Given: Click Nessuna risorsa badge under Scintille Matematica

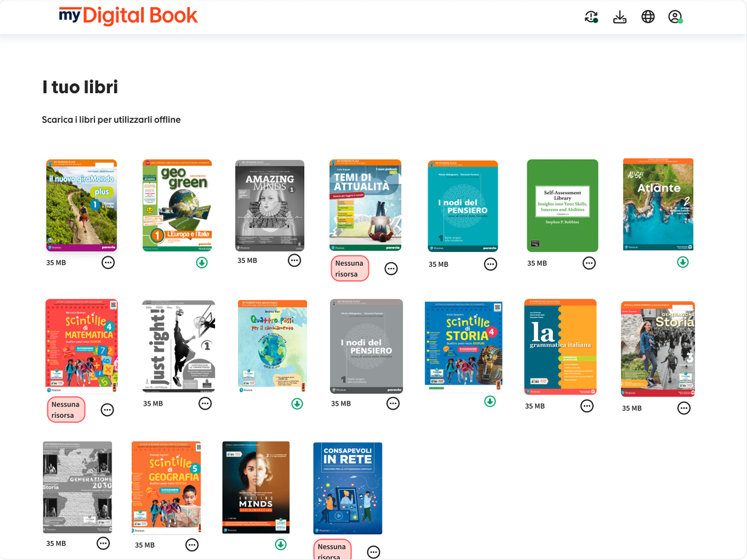Looking at the screenshot, I should pos(66,409).
